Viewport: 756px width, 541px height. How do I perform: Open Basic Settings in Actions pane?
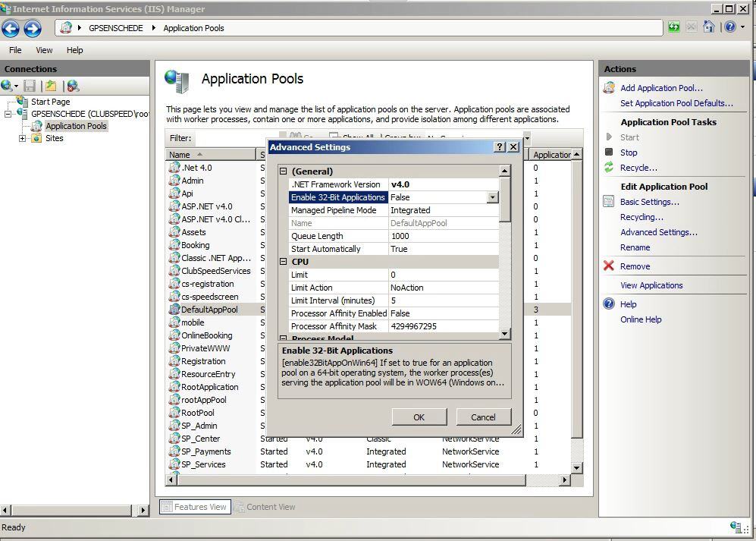click(x=649, y=203)
